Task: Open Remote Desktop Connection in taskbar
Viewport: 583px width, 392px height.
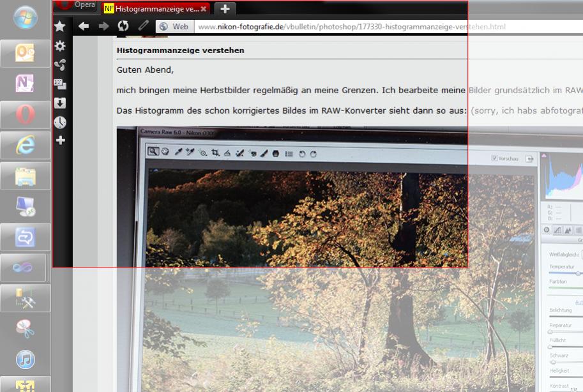Action: tap(26, 206)
